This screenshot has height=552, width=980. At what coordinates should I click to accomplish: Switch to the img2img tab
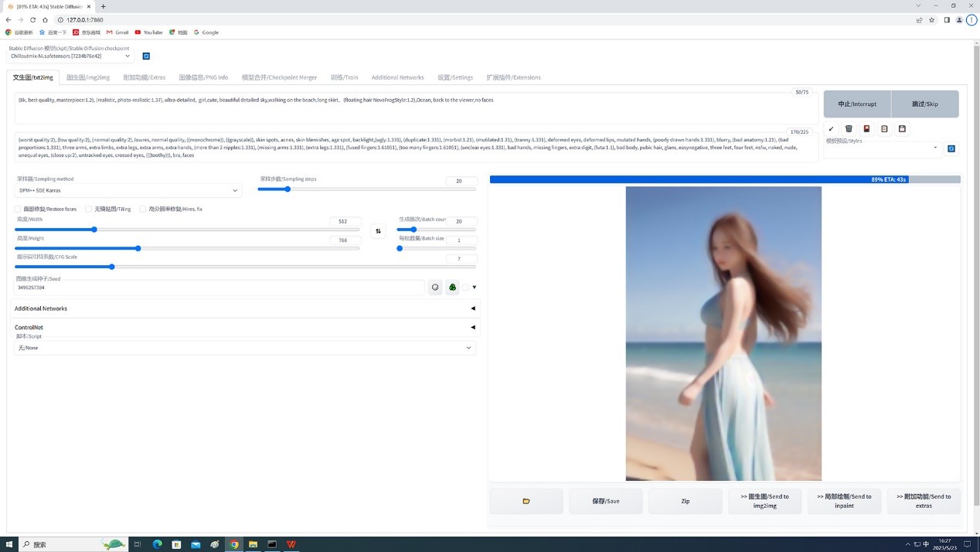tap(88, 77)
